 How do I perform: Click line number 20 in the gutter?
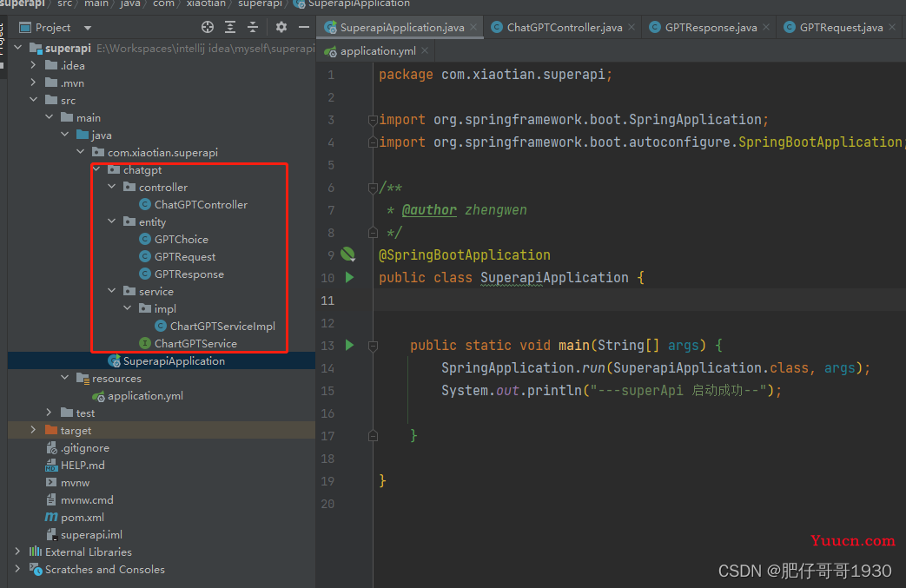pyautogui.click(x=327, y=504)
